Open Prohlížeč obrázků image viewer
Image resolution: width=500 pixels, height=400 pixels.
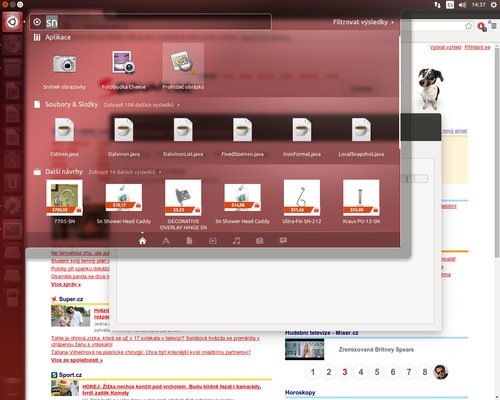[x=183, y=68]
